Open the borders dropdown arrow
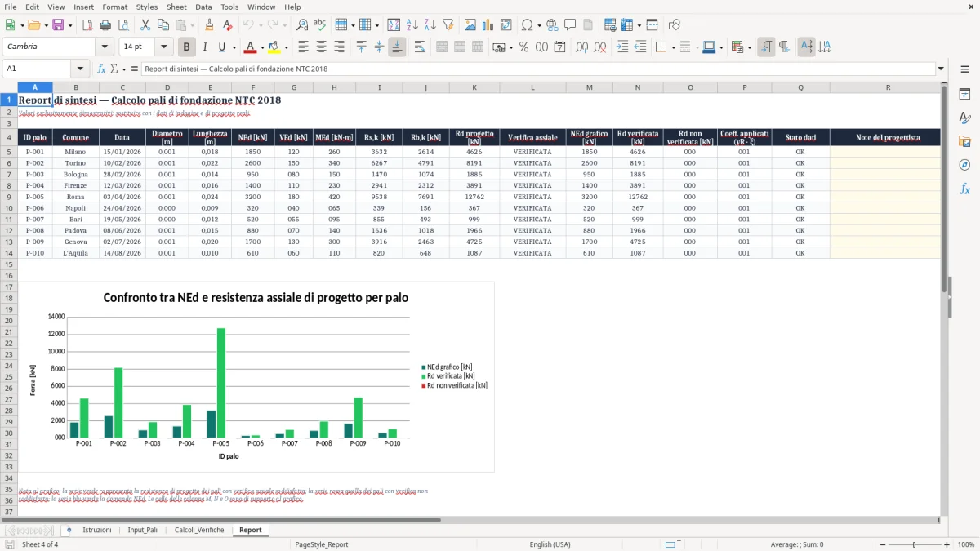980x551 pixels. (672, 47)
